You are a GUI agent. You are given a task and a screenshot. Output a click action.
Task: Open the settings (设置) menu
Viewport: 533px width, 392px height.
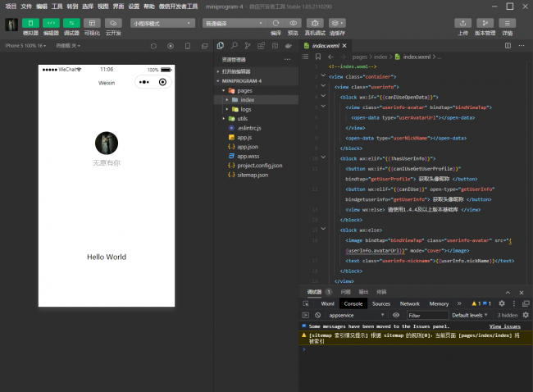point(134,7)
